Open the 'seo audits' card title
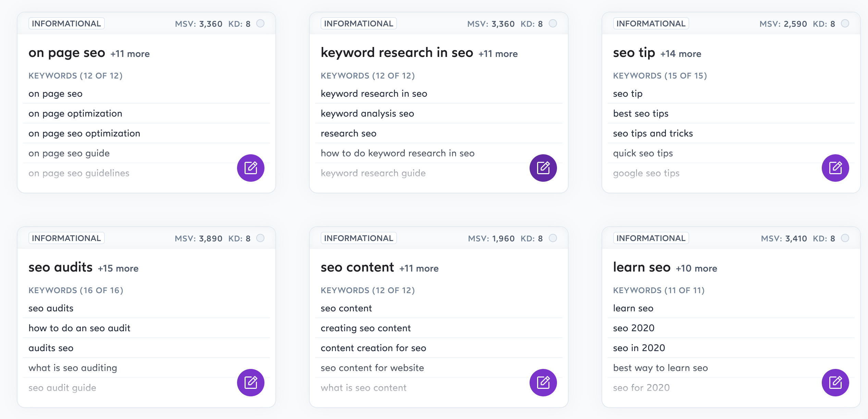The height and width of the screenshot is (419, 868). coord(61,267)
